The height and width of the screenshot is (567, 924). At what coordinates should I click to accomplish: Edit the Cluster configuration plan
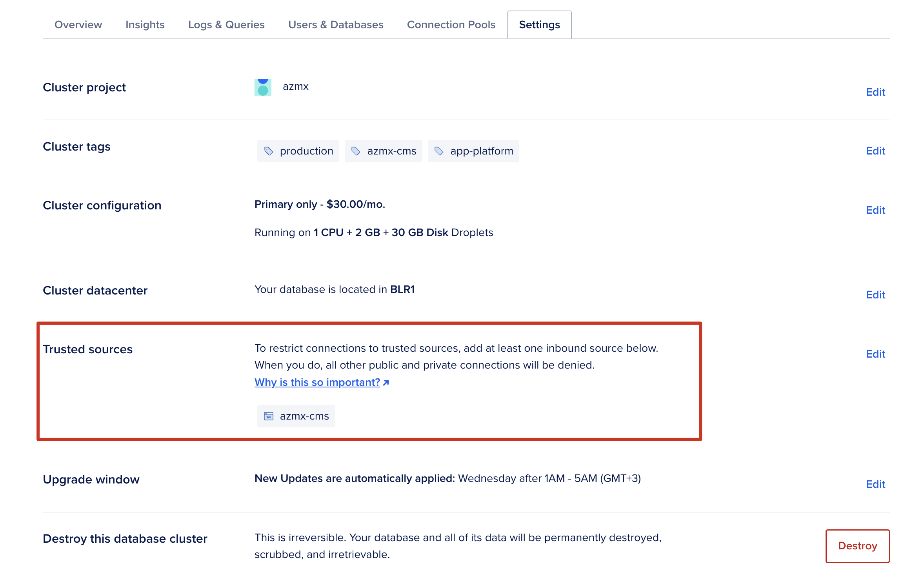point(875,210)
